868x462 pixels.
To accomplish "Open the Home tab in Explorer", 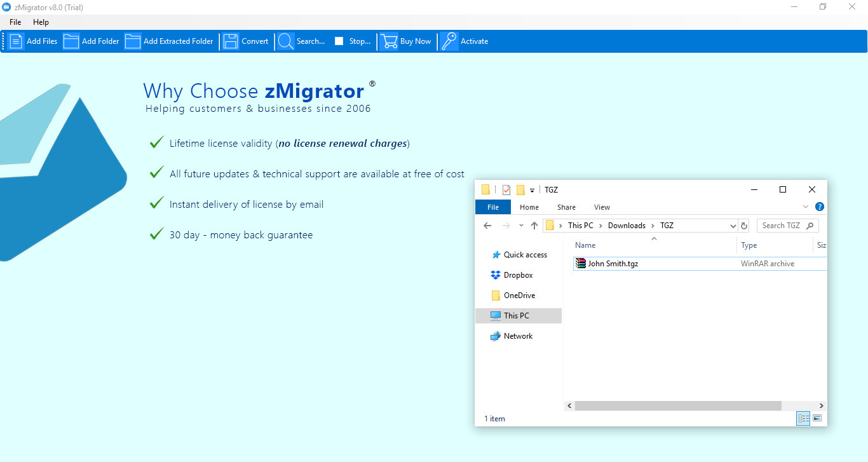I will (529, 207).
